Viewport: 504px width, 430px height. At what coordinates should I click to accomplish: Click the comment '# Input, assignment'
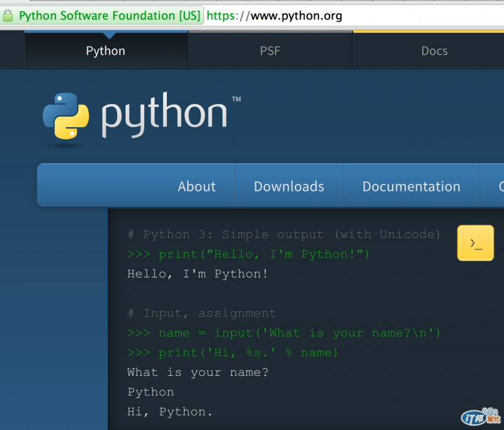tap(202, 313)
